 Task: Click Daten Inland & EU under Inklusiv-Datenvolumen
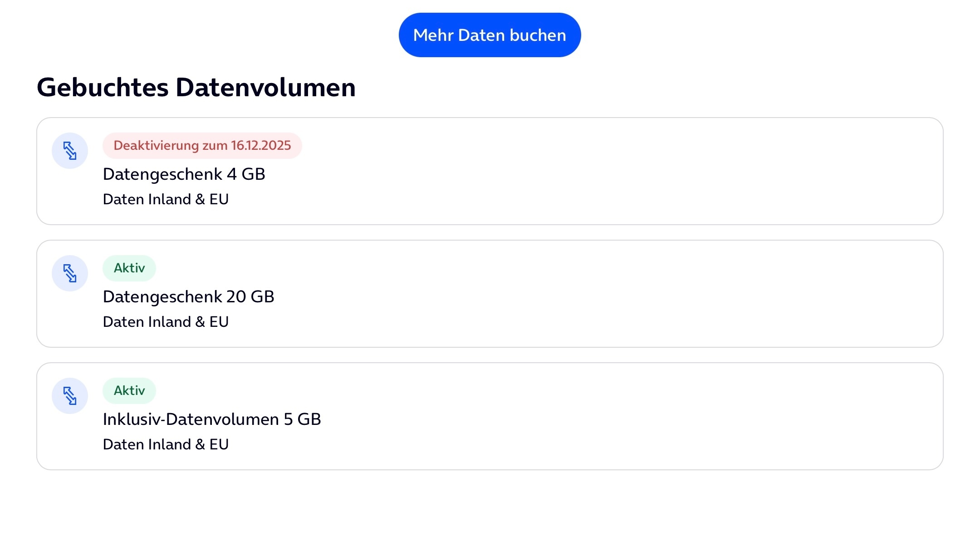(166, 444)
